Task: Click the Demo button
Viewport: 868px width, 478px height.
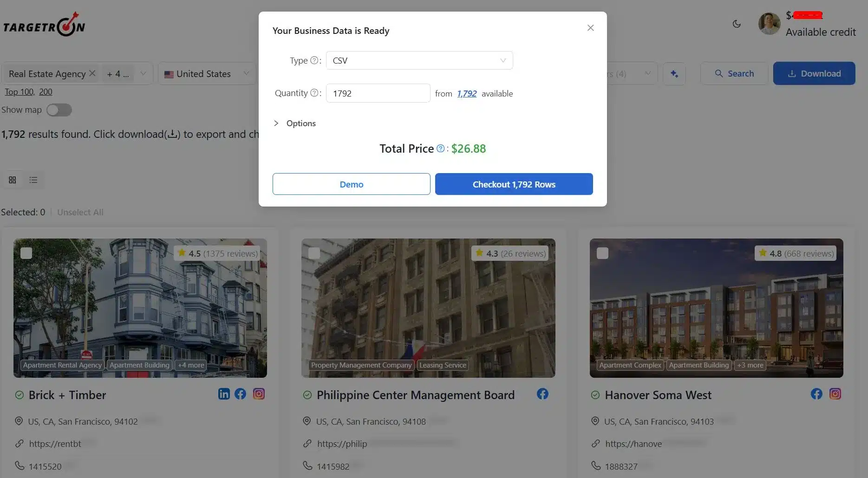Action: tap(351, 184)
